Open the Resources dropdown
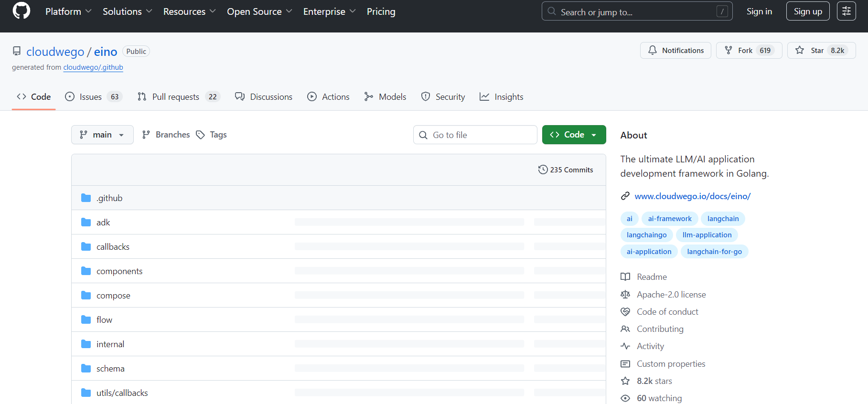The width and height of the screenshot is (868, 404). (189, 11)
